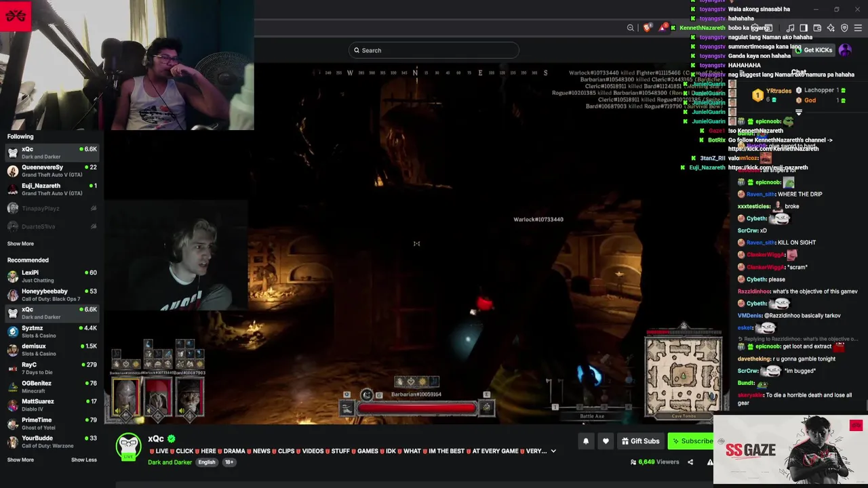Open the Brave VPN shield icon
The image size is (868, 488).
tap(844, 28)
